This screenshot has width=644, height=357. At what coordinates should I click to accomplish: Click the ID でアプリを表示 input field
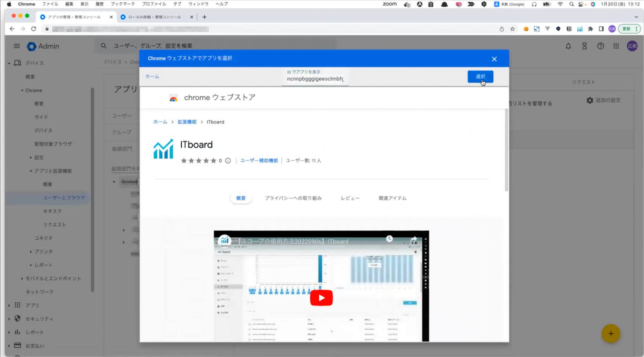tap(315, 79)
